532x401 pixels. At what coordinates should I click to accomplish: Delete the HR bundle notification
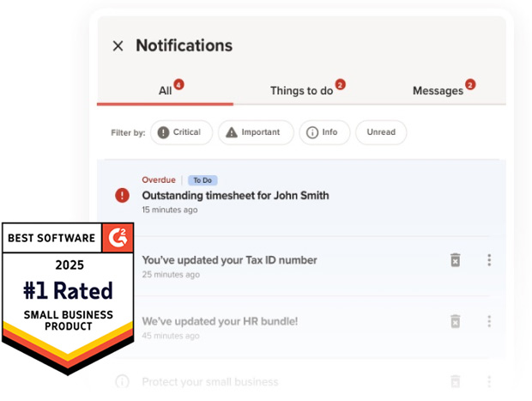(x=455, y=321)
